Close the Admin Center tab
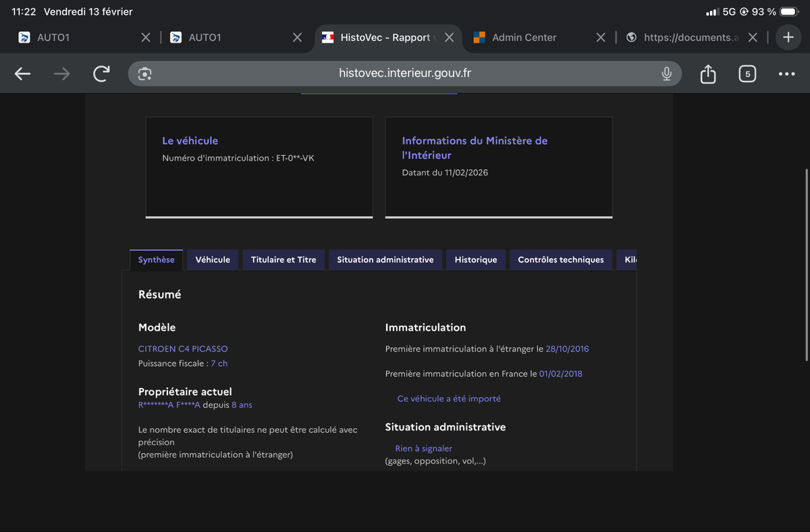This screenshot has width=810, height=532. coord(600,38)
